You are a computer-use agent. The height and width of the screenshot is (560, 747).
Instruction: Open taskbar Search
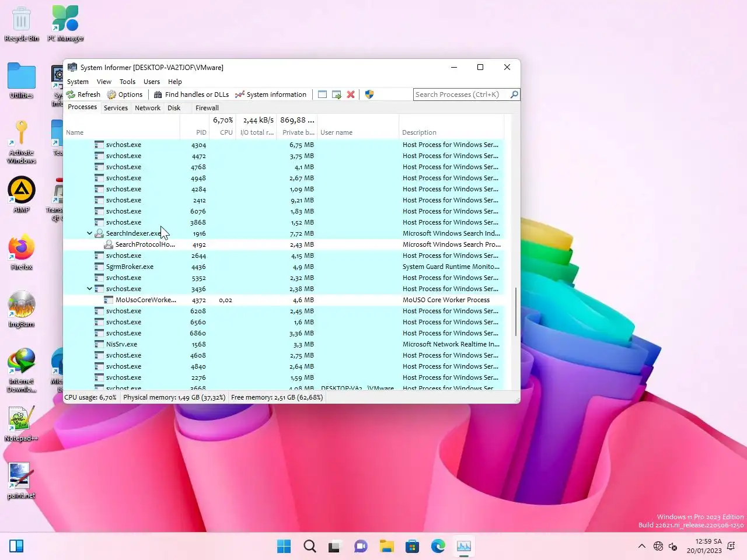310,547
